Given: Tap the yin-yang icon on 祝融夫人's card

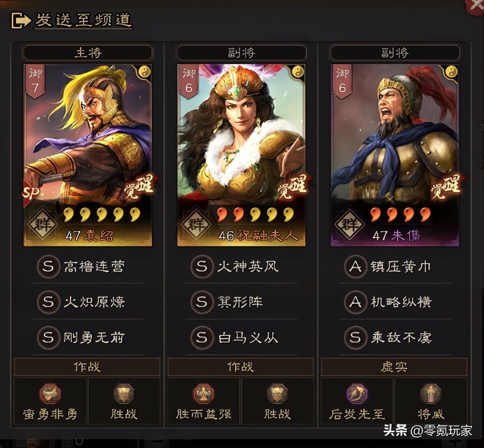Looking at the screenshot, I should [x=298, y=72].
